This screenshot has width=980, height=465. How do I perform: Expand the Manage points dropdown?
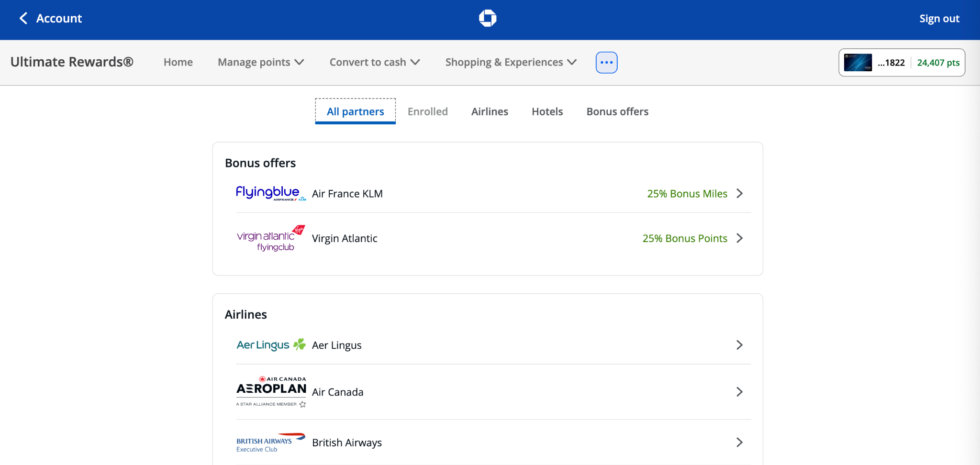pos(261,63)
